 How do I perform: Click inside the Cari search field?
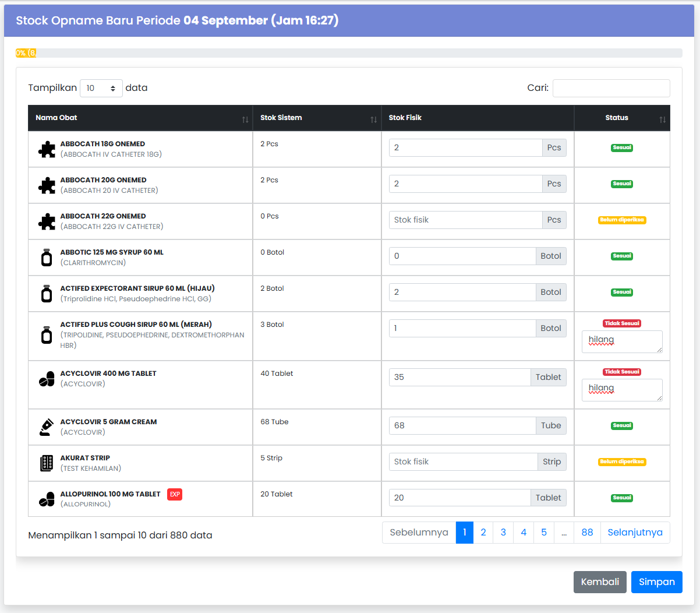(611, 88)
